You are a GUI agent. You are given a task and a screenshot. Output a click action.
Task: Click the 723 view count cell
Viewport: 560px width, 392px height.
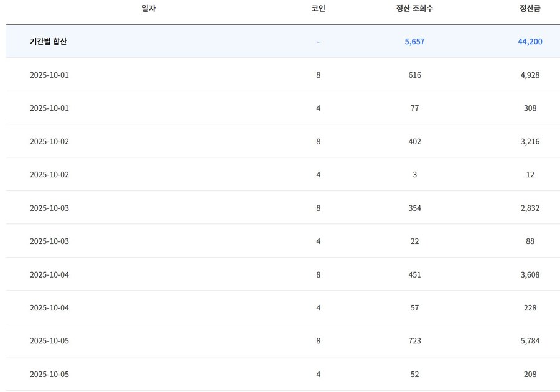414,341
